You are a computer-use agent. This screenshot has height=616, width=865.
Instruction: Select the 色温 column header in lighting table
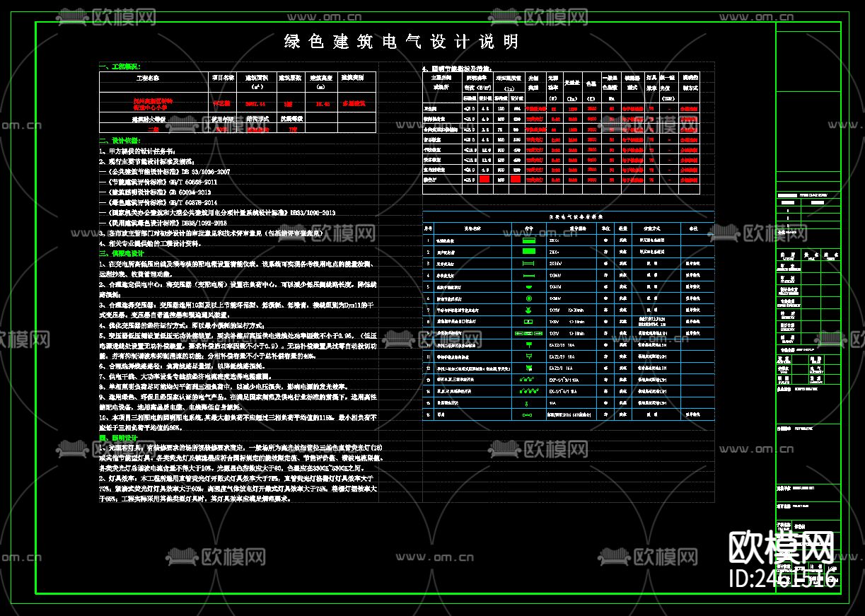[591, 83]
